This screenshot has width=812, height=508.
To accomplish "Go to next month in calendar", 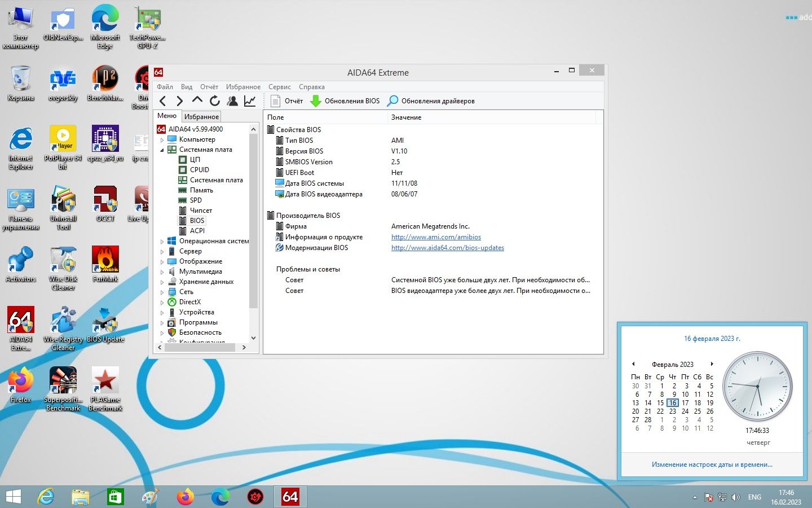I will (712, 364).
